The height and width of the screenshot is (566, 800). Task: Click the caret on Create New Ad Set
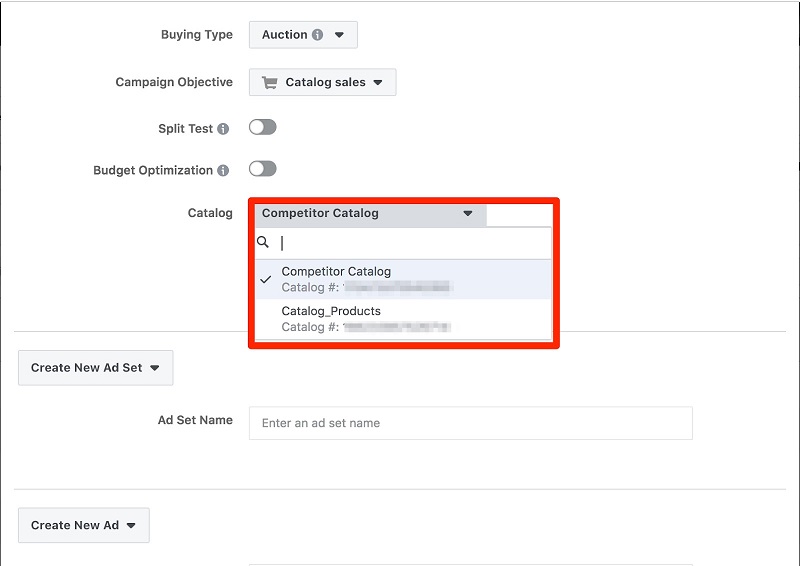[x=155, y=368]
